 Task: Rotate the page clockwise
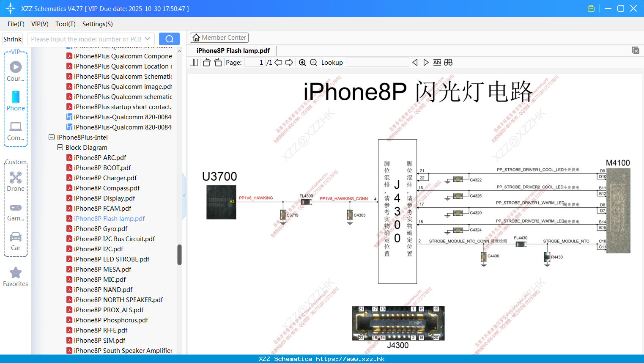(x=218, y=63)
